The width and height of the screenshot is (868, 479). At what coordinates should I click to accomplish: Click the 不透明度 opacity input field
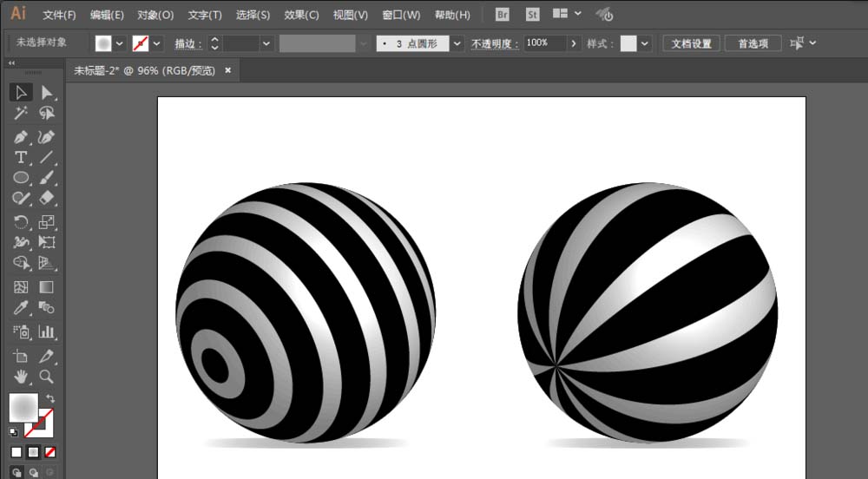click(544, 43)
